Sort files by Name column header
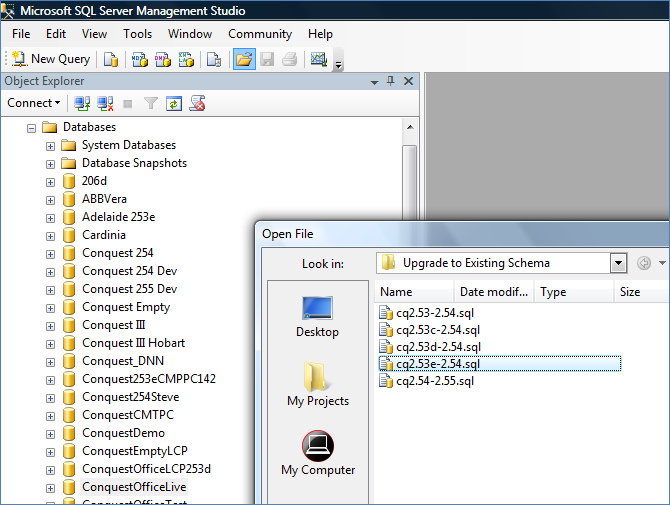Screen dimensions: 670x505 414,292
